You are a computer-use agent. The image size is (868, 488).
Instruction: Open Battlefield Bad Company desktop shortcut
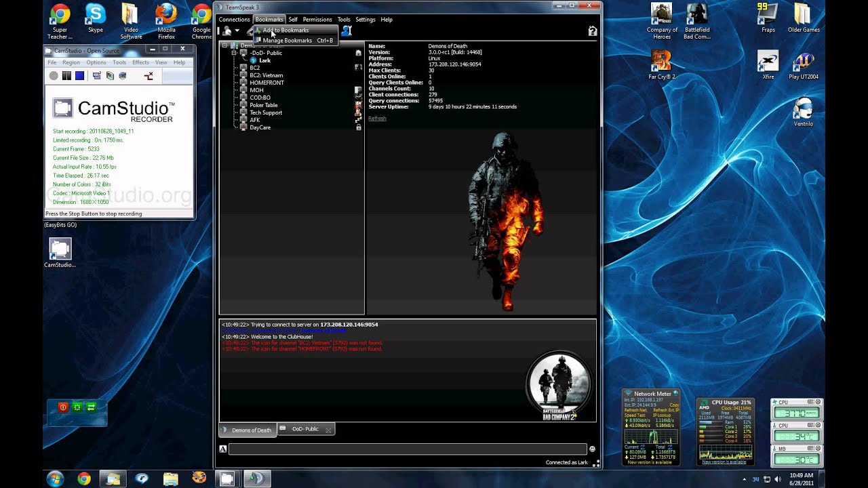point(697,22)
